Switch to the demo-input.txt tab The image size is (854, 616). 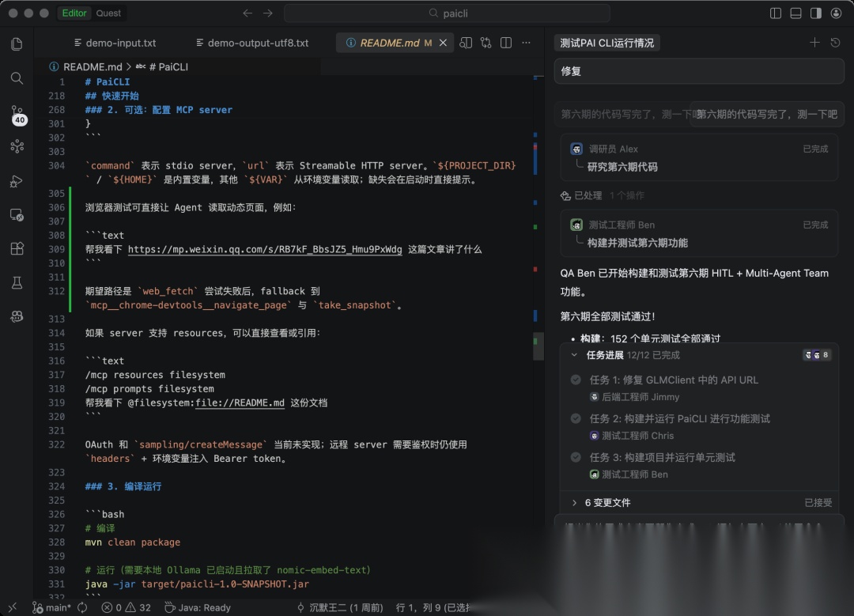[x=115, y=43]
